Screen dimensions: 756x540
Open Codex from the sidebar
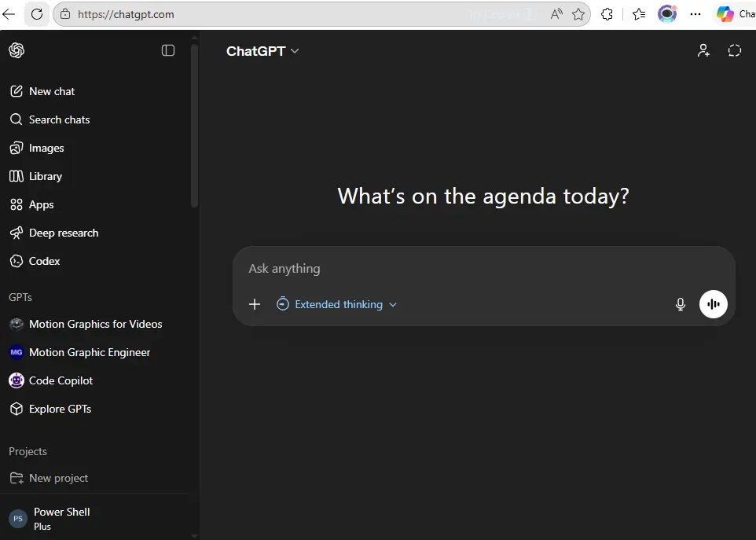(x=94, y=261)
